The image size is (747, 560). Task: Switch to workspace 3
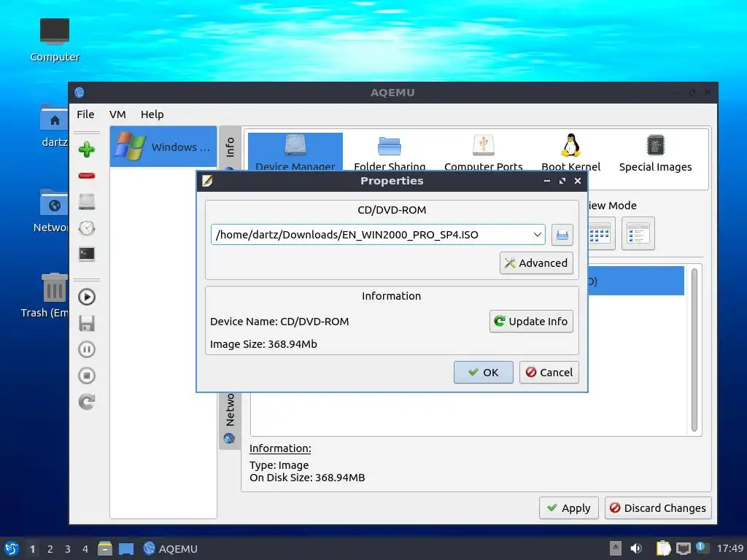click(68, 549)
